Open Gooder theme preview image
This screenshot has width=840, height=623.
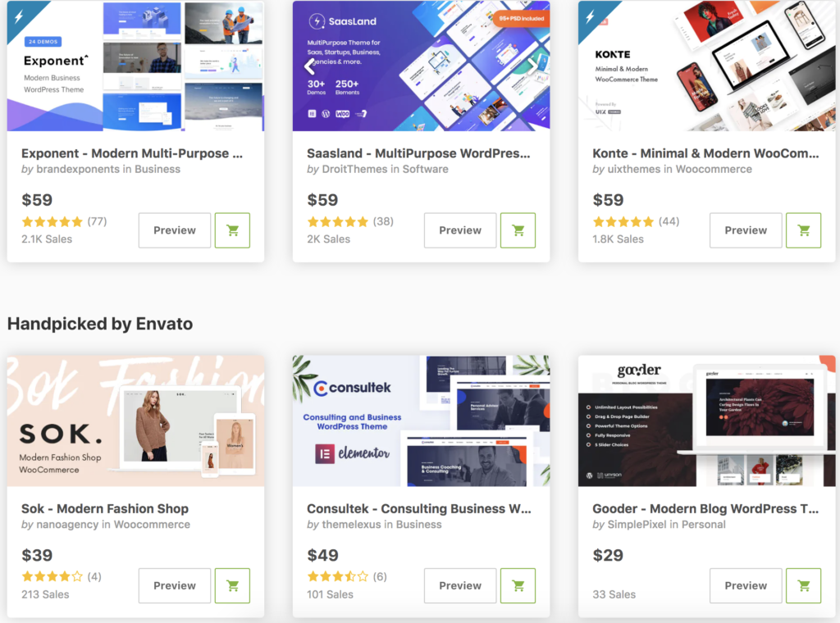click(x=706, y=421)
